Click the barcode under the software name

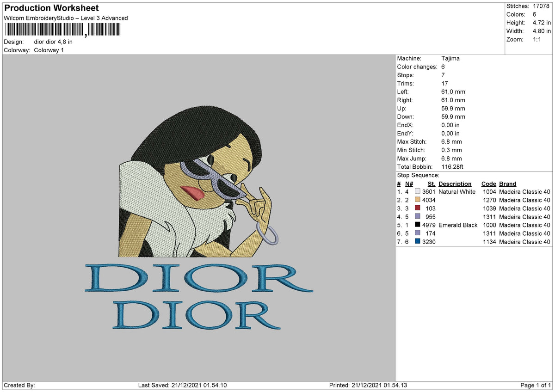tap(62, 30)
